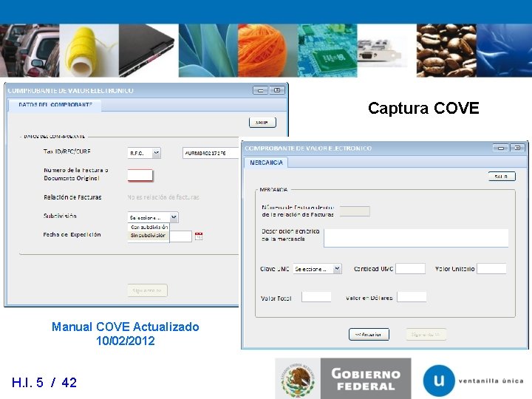This screenshot has width=532, height=399.
Task: Click the Valor en Dólares field
Action: (x=412, y=297)
